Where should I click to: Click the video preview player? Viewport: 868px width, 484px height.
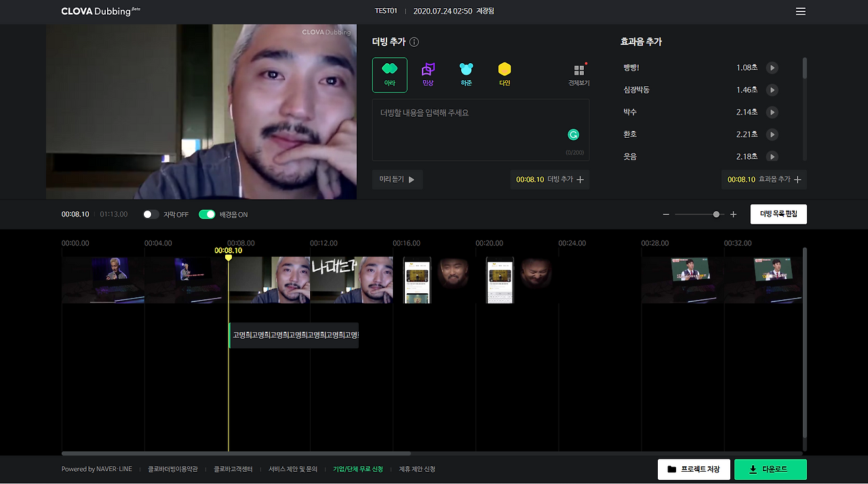[201, 112]
